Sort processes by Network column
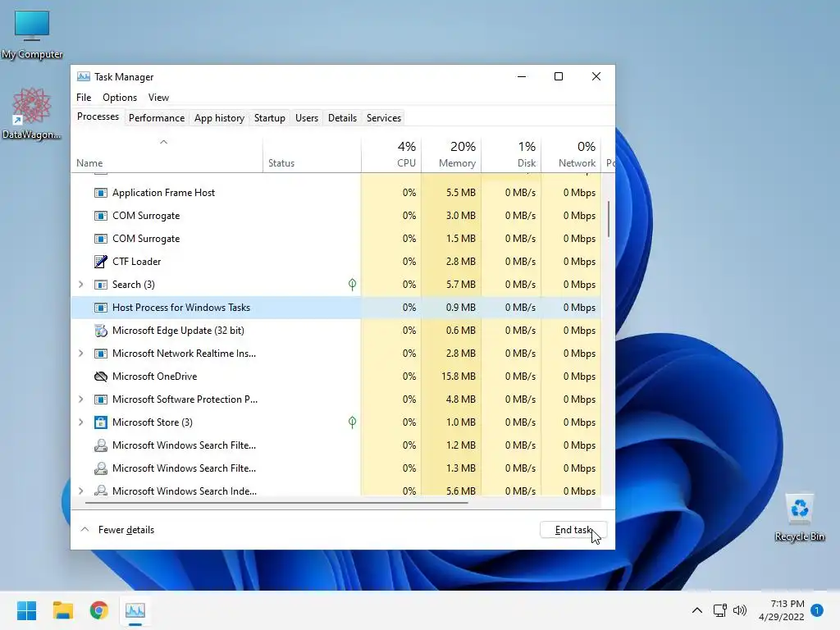The image size is (840, 630). (571, 155)
